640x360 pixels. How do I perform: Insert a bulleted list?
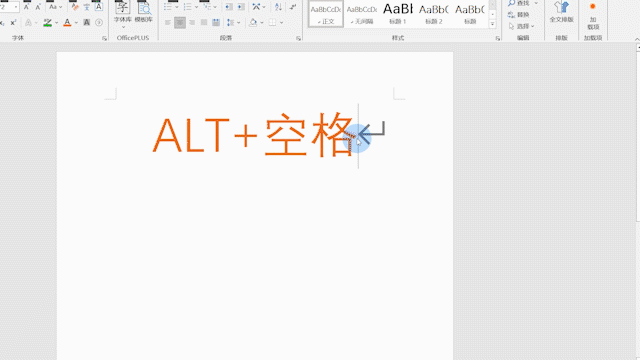click(x=168, y=7)
